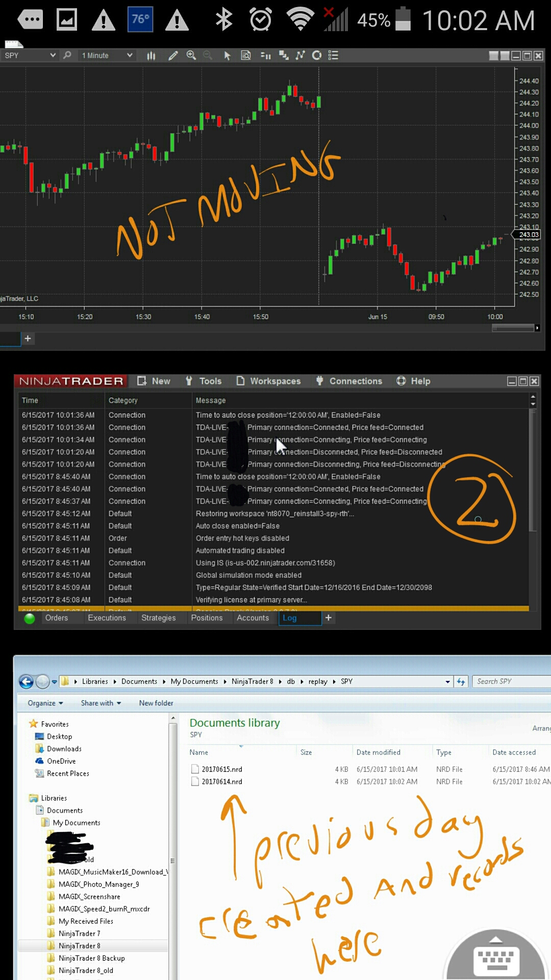Open the chart properties list icon

(333, 55)
